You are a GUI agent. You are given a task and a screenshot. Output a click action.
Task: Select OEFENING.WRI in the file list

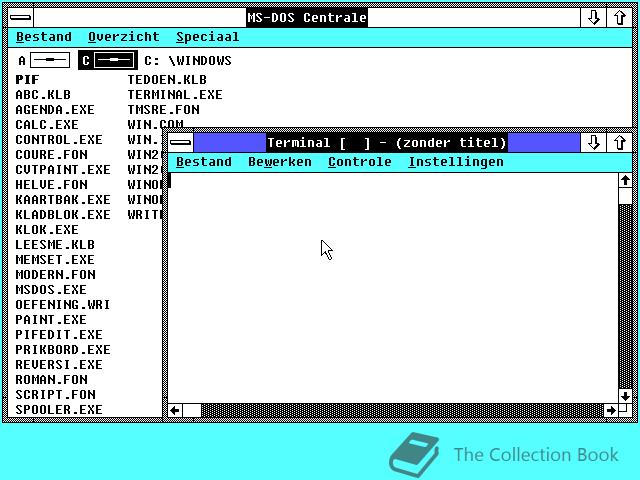63,305
